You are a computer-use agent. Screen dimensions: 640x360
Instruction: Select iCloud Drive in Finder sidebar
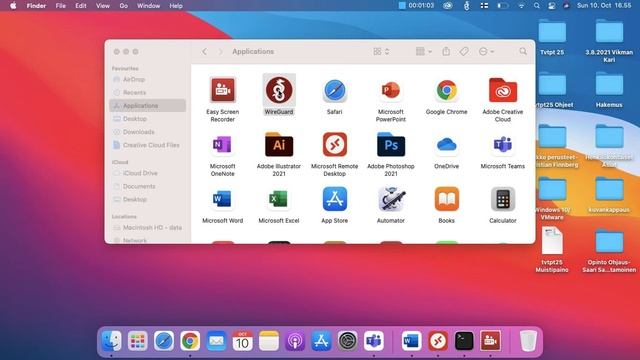[x=148, y=173]
